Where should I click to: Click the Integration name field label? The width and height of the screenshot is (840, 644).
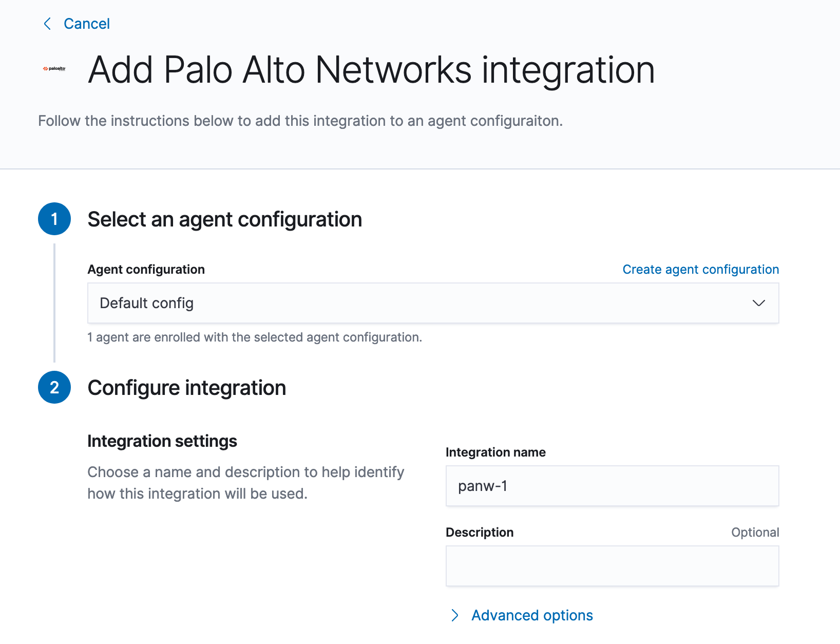pyautogui.click(x=495, y=452)
